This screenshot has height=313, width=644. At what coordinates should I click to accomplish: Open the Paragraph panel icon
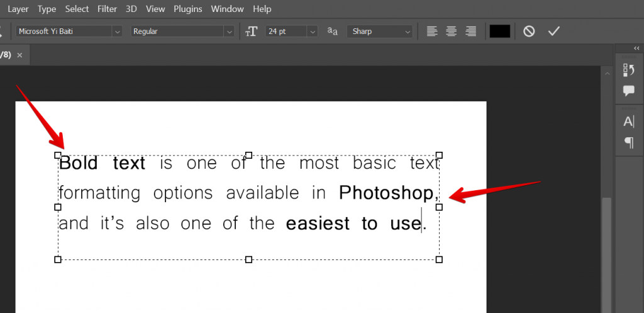tap(628, 143)
